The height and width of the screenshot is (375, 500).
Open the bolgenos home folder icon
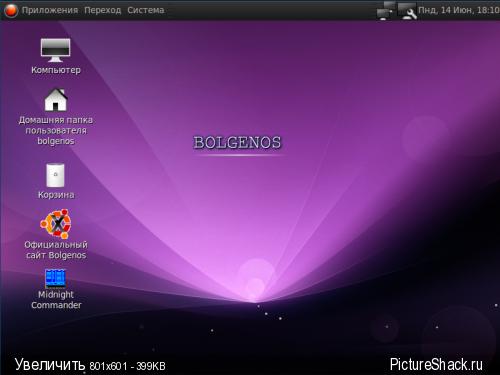(x=56, y=99)
